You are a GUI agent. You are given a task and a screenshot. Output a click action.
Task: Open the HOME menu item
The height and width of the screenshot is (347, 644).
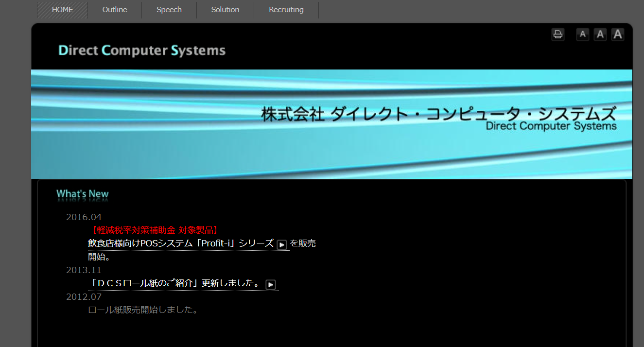coord(62,10)
